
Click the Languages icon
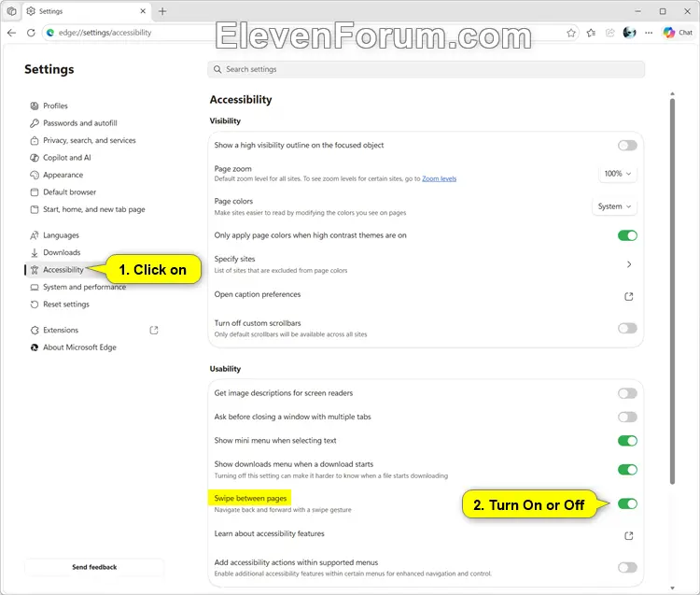(35, 235)
